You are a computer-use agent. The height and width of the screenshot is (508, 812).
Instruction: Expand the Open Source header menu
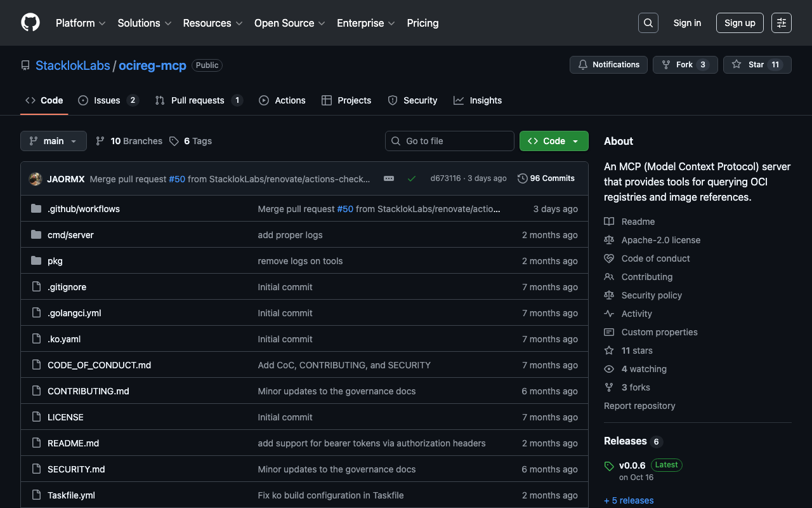(289, 23)
